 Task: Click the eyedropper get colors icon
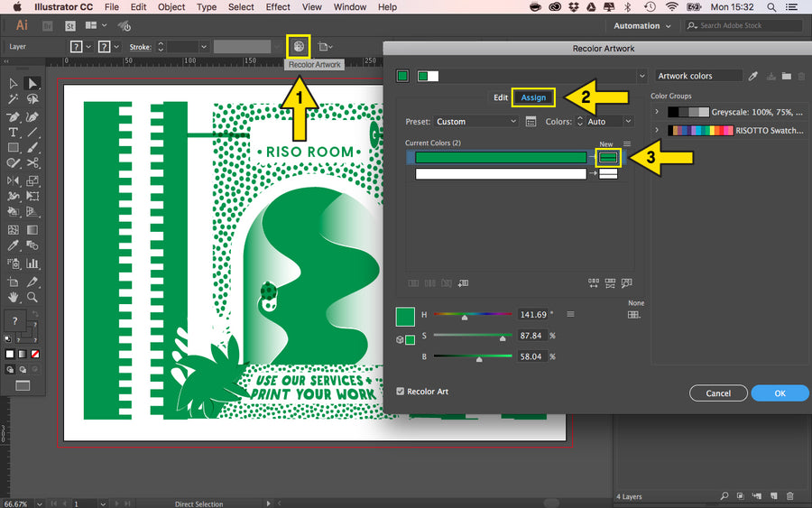(753, 76)
